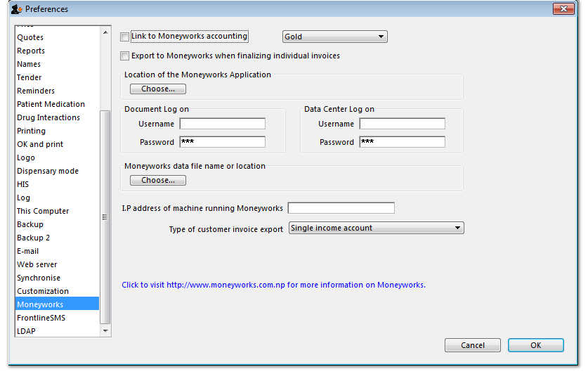Select the Drug Interactions preferences item
The height and width of the screenshot is (374, 588).
pos(48,117)
